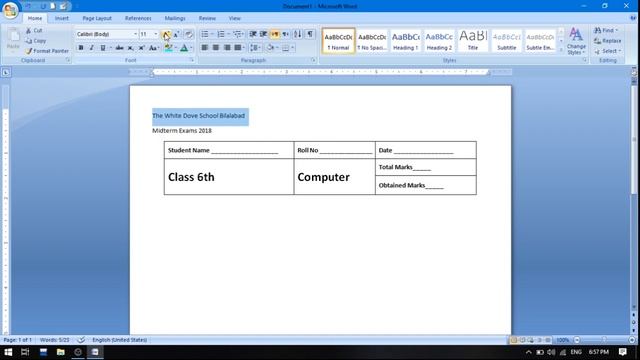Apply the Heading 2 style
Image resolution: width=640 pixels, height=360 pixels.
(439, 40)
